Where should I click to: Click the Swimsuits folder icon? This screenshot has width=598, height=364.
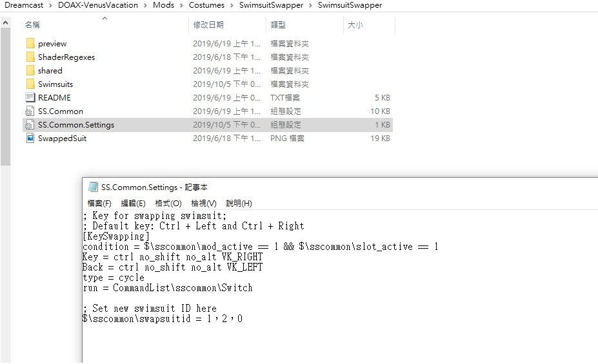tap(30, 84)
